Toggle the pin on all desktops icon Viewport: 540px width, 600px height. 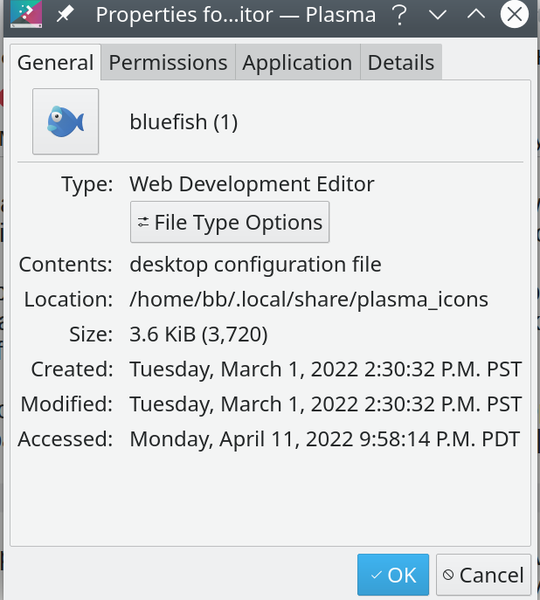(65, 15)
